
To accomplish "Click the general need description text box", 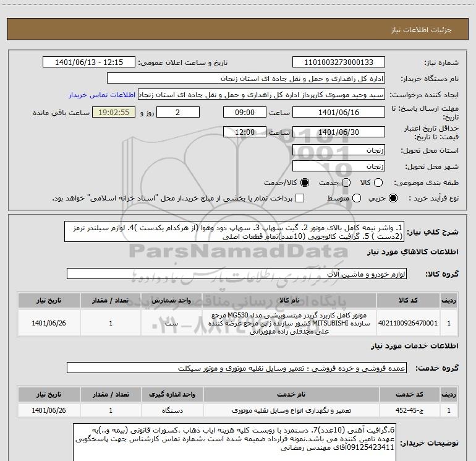I will click(234, 232).
